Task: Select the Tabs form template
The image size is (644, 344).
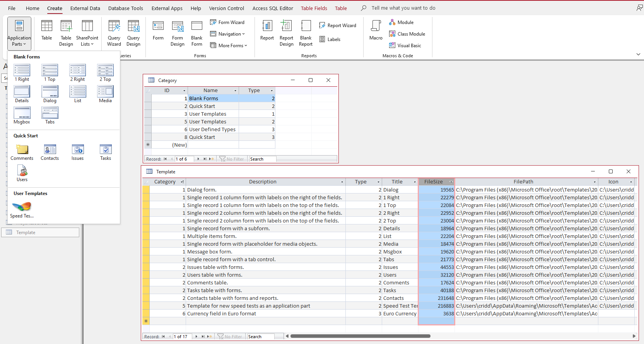Action: 50,116
